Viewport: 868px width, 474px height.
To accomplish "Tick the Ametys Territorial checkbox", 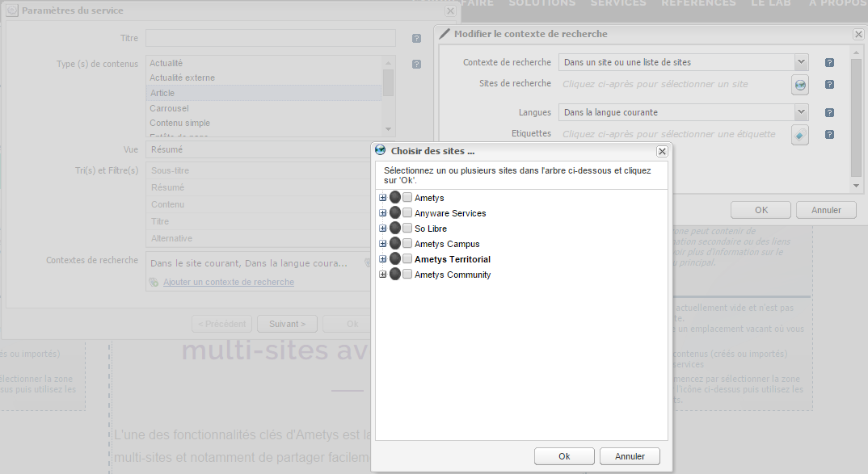I will pos(407,259).
